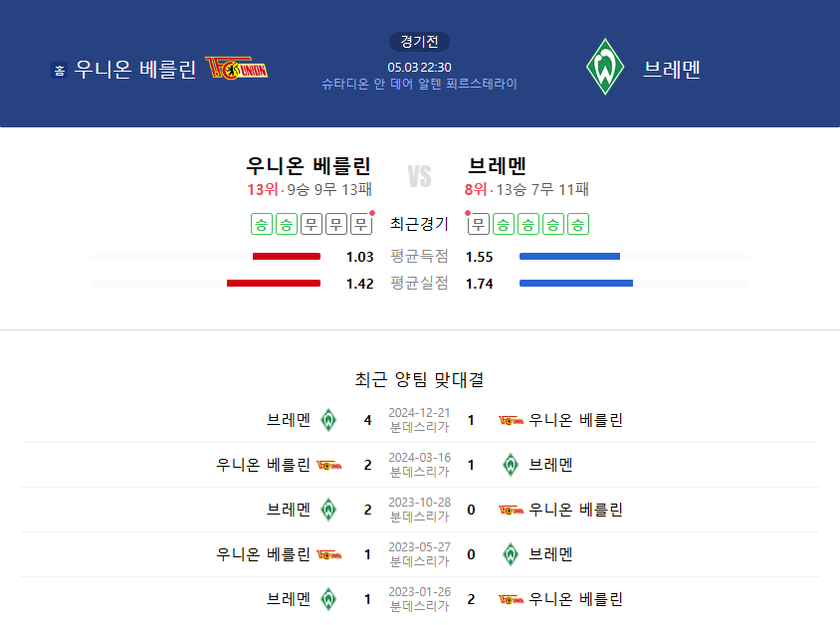This screenshot has height=625, width=840.
Task: Select Bremen's latest 무 badge with red dot
Action: click(x=478, y=224)
